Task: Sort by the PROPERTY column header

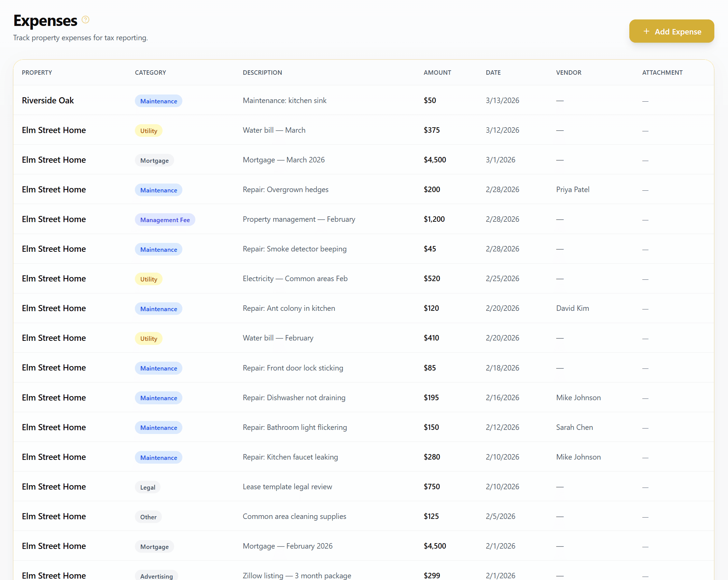Action: tap(37, 72)
